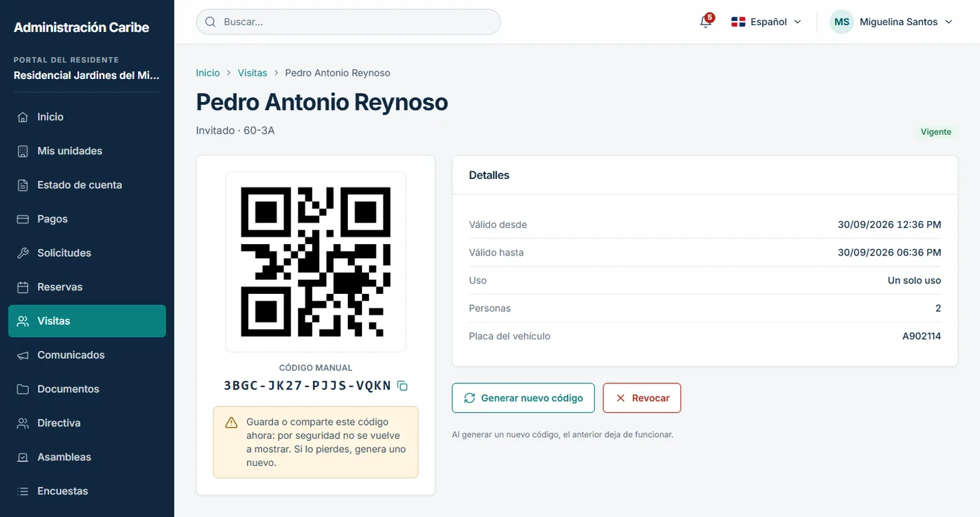The height and width of the screenshot is (517, 980).
Task: Open Comunicados section
Action: 87,355
